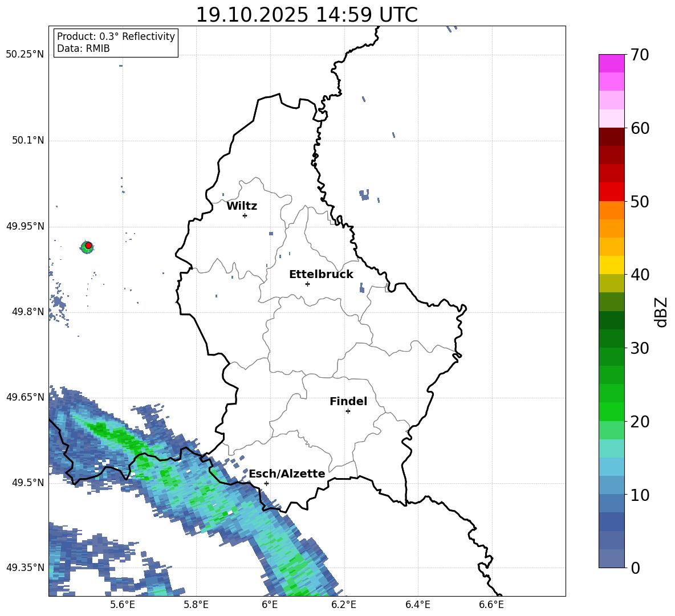Click the title 19.10.2025 14:59 UTC

307,15
